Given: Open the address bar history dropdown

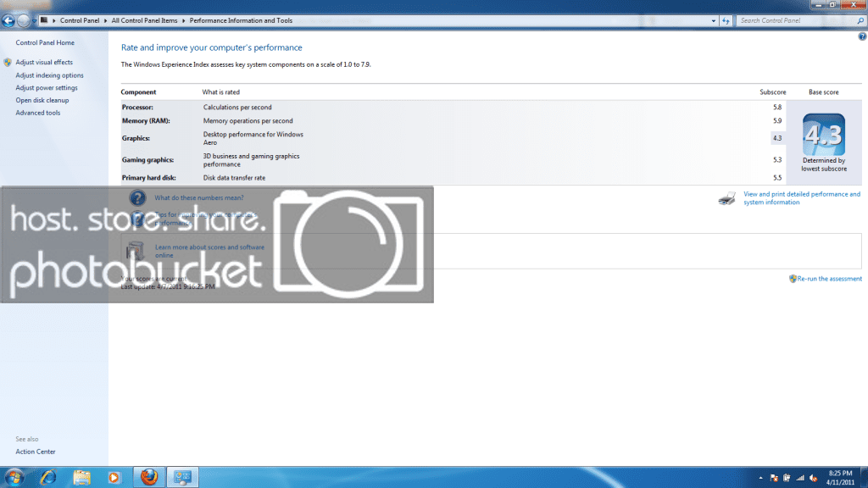Looking at the screenshot, I should point(713,21).
